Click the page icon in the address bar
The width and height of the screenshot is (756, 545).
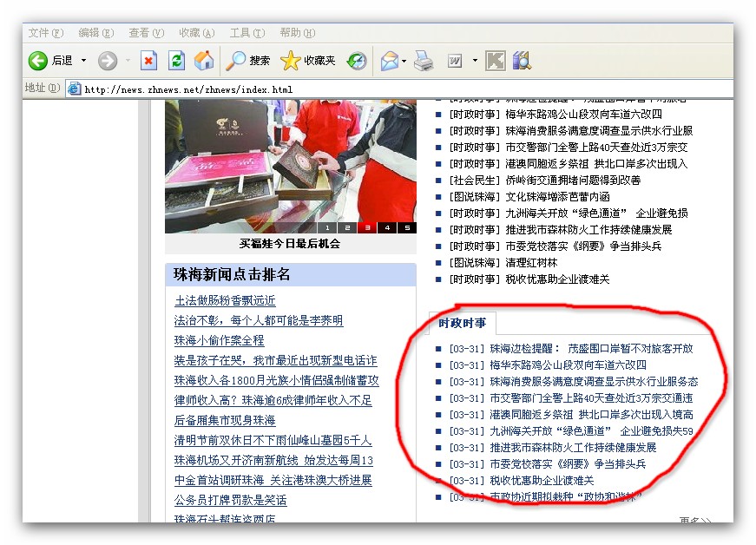74,89
